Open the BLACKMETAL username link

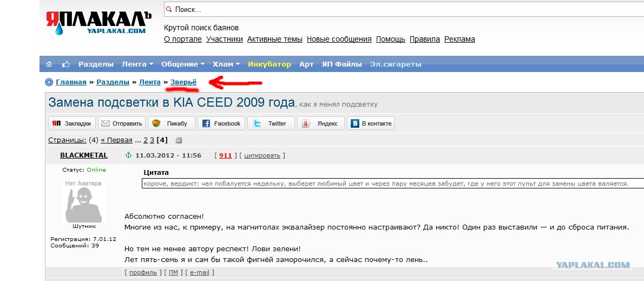(x=84, y=155)
